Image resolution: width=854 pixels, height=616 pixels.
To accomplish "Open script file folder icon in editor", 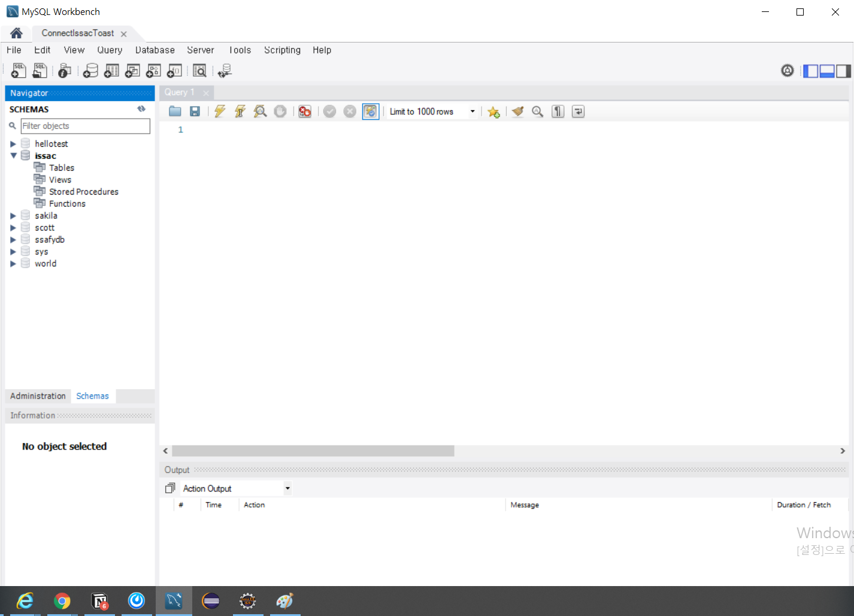I will (x=175, y=111).
